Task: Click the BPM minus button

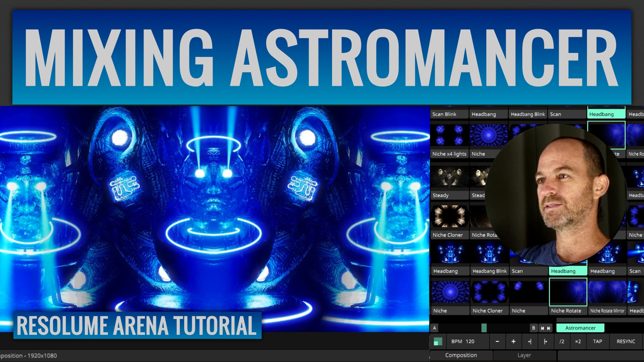Action: tap(497, 341)
